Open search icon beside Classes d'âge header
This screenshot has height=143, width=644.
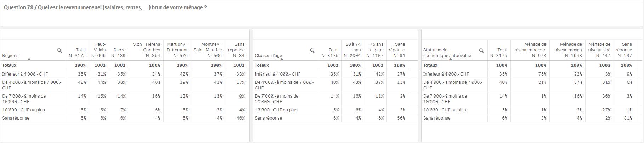click(312, 50)
